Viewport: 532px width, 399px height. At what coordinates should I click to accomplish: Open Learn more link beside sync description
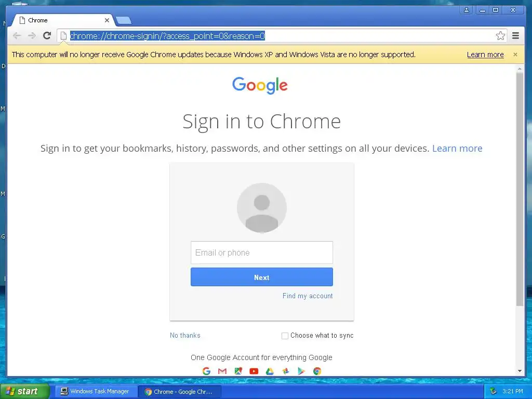coord(457,148)
